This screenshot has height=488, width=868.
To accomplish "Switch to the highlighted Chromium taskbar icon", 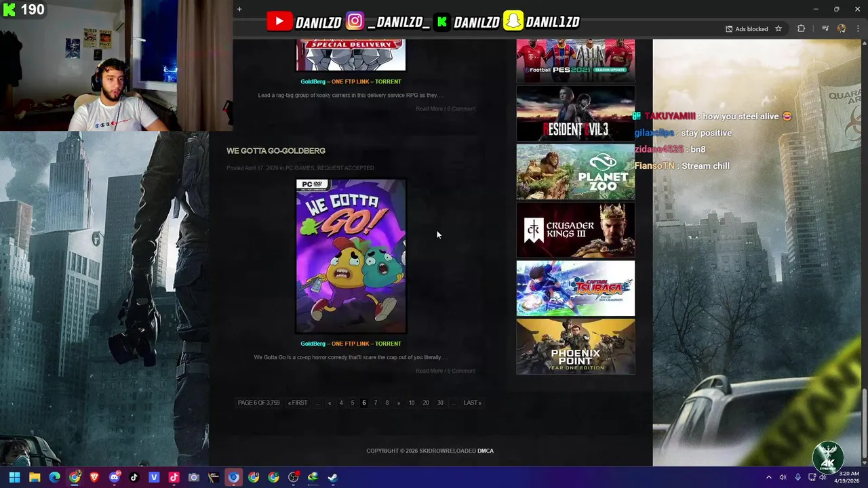I will pos(233,477).
